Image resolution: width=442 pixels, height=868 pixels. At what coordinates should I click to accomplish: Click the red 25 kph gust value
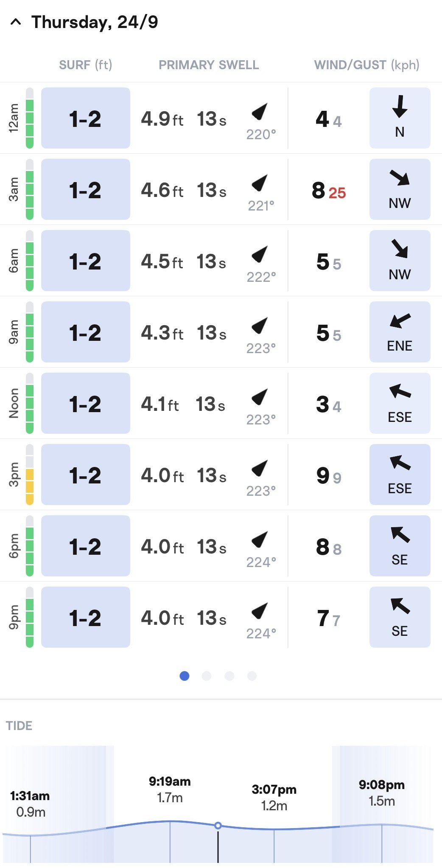337,193
